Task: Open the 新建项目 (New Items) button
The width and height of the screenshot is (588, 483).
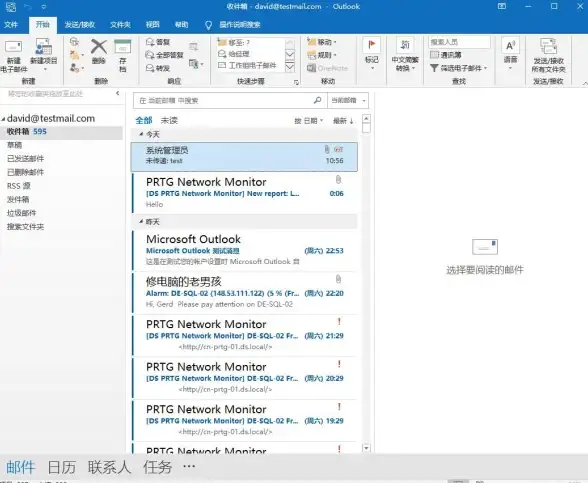Action: (44, 55)
